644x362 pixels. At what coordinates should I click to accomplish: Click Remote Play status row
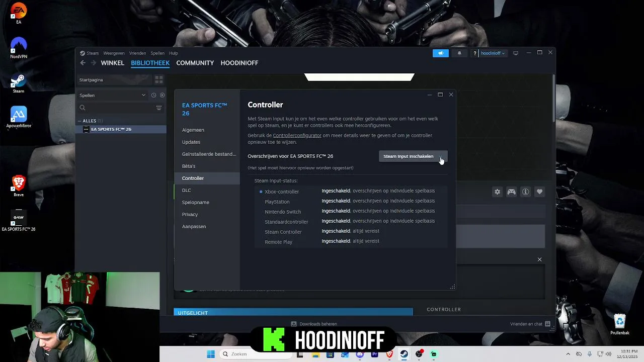point(351,241)
